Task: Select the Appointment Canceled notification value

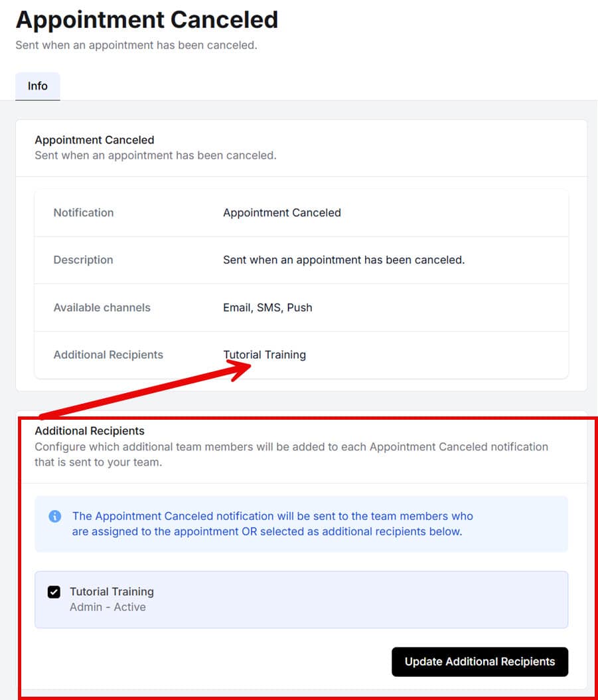Action: click(x=281, y=213)
